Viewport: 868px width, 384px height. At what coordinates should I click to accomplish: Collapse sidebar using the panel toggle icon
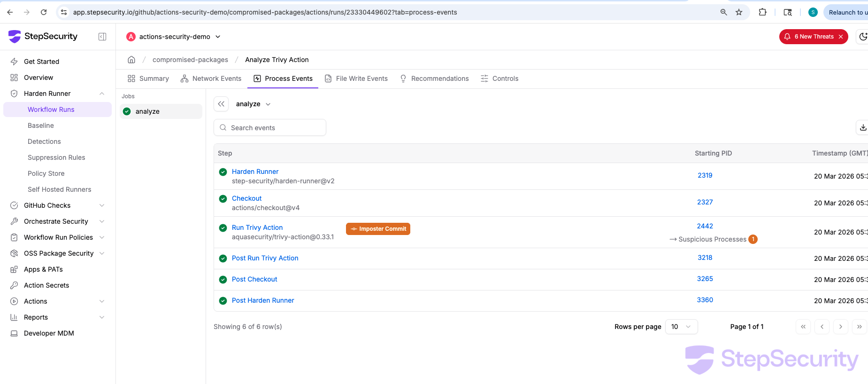click(x=102, y=37)
